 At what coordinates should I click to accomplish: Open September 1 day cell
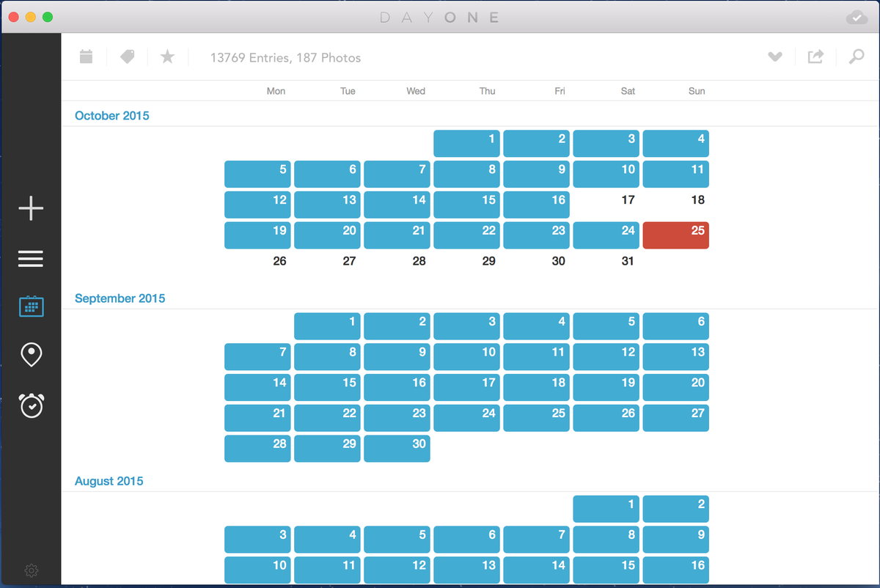coord(327,326)
